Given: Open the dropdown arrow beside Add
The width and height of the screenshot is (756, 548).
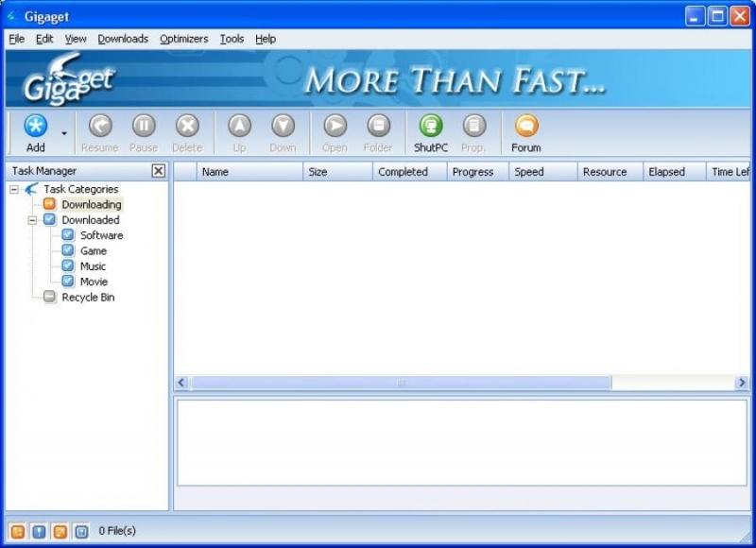Looking at the screenshot, I should (64, 133).
